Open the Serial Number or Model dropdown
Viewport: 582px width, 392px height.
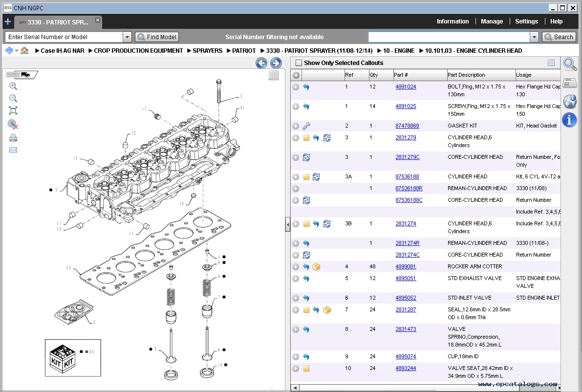127,37
